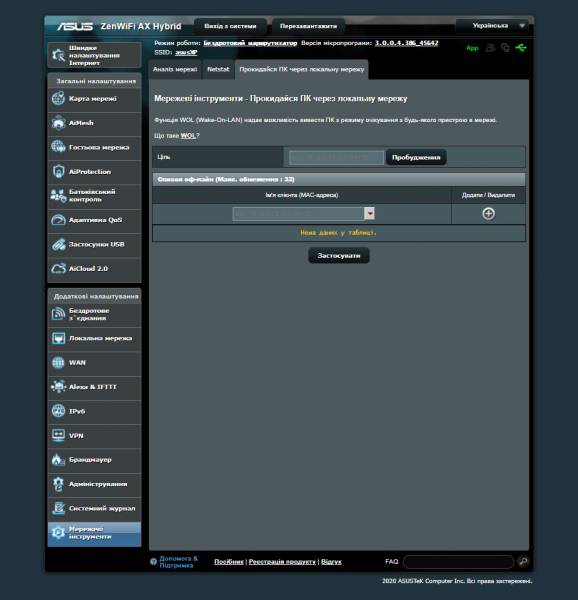Click the Перезавантажити button
Viewport: 578px width, 600px height.
pyautogui.click(x=308, y=26)
